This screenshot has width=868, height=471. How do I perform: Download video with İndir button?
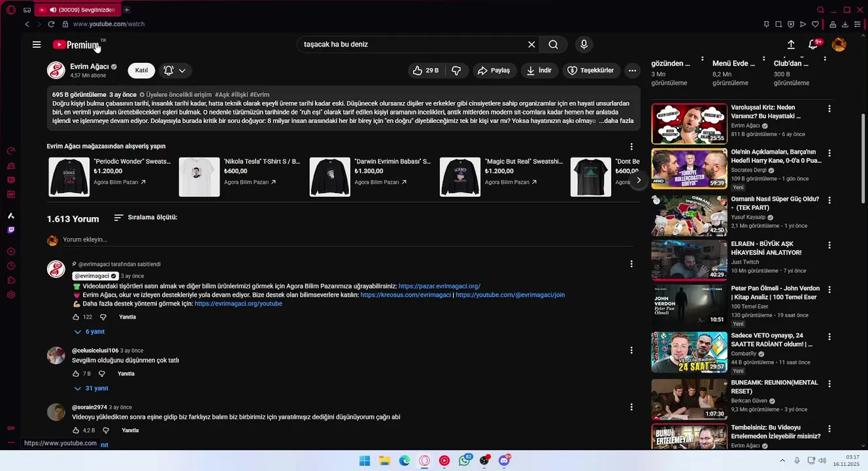pyautogui.click(x=539, y=71)
